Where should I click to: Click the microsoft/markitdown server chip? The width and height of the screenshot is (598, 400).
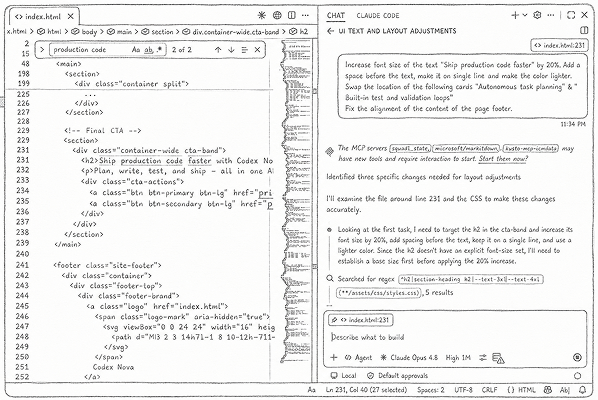(x=466, y=148)
